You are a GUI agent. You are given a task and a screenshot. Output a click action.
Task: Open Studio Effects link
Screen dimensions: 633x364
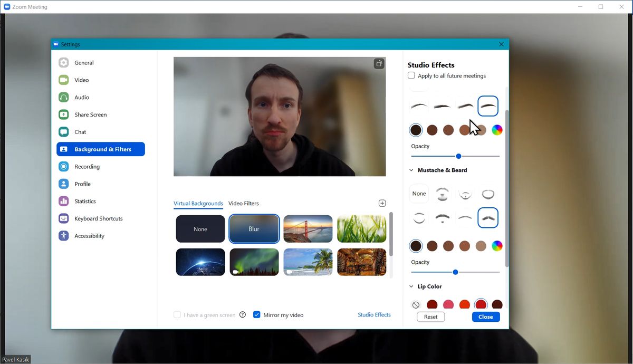coord(374,314)
